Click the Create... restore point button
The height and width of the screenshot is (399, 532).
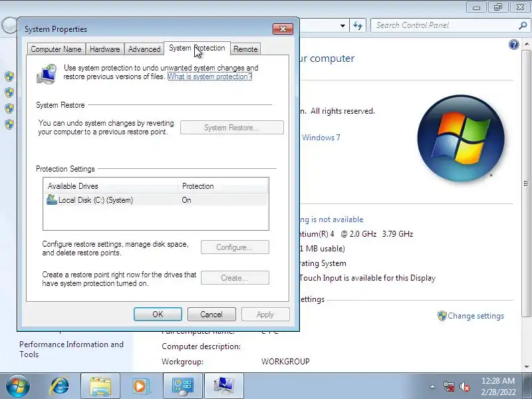(235, 278)
